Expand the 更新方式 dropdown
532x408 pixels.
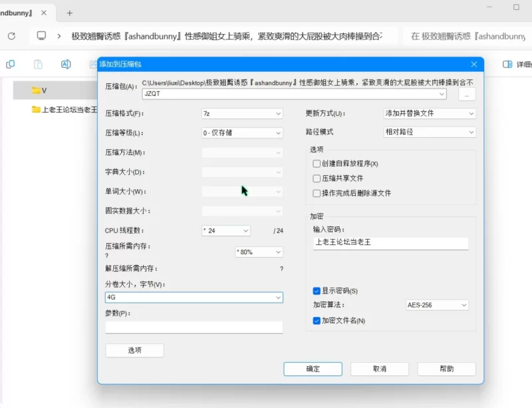[x=430, y=114]
